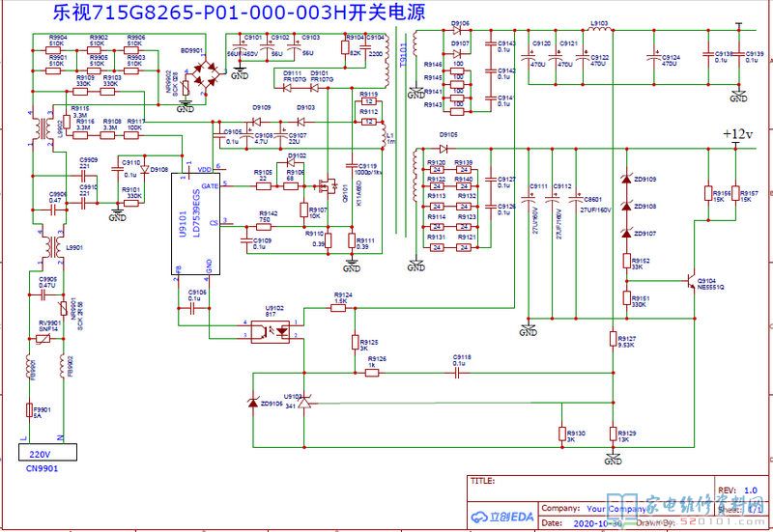Select the "K11A65D" MOSFET part label

(x=358, y=192)
